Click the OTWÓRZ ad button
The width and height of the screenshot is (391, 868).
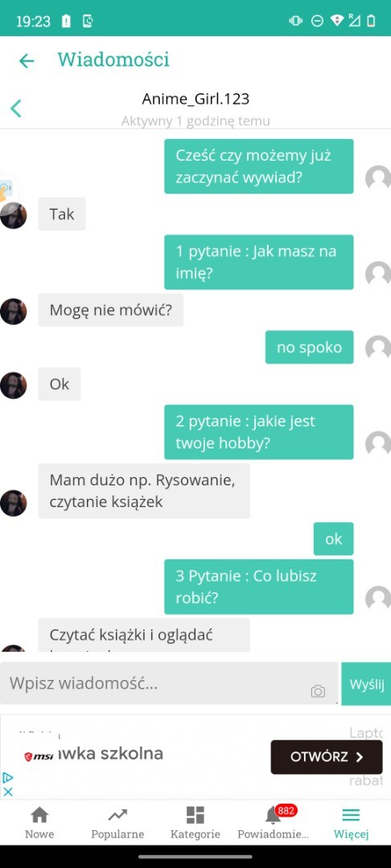(x=326, y=757)
